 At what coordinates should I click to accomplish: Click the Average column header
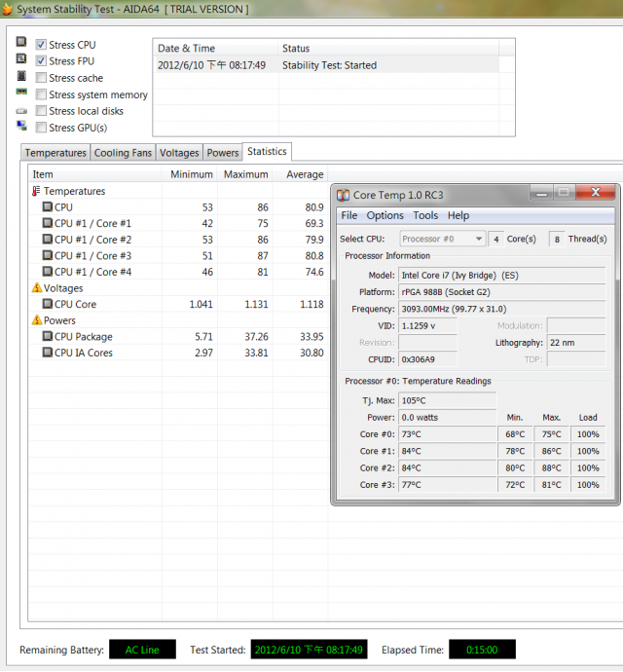[x=301, y=174]
